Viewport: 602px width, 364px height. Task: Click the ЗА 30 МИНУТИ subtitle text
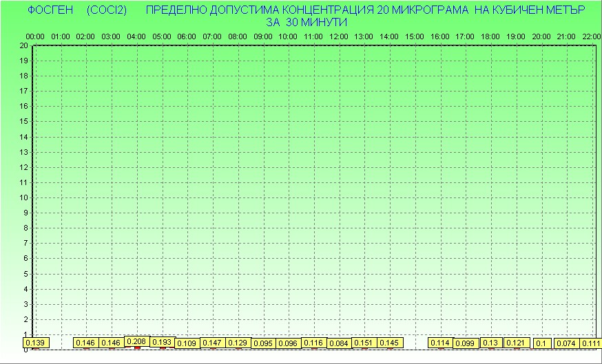coord(307,22)
